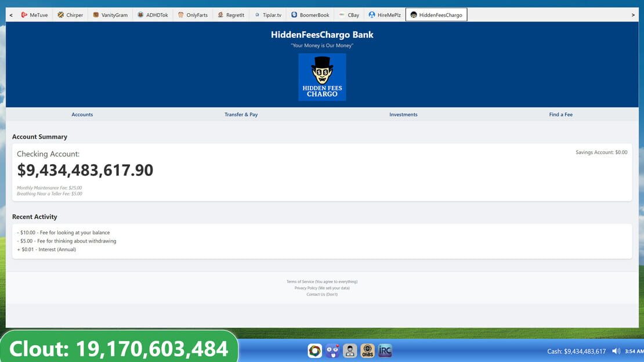The width and height of the screenshot is (644, 362).
Task: Select Find a Fee navigation item
Action: tap(560, 115)
